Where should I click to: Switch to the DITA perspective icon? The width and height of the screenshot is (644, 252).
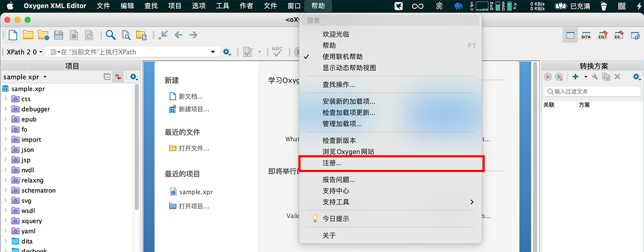pos(586,36)
